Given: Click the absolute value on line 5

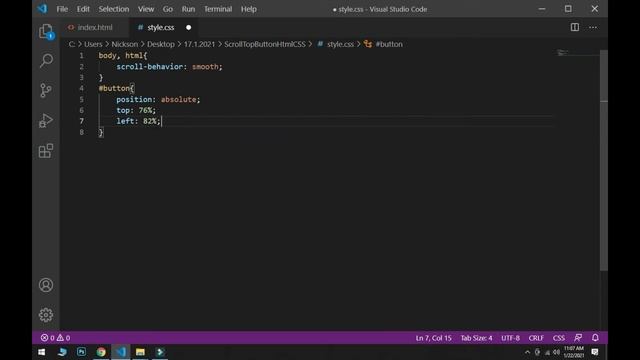Looking at the screenshot, I should (178, 99).
